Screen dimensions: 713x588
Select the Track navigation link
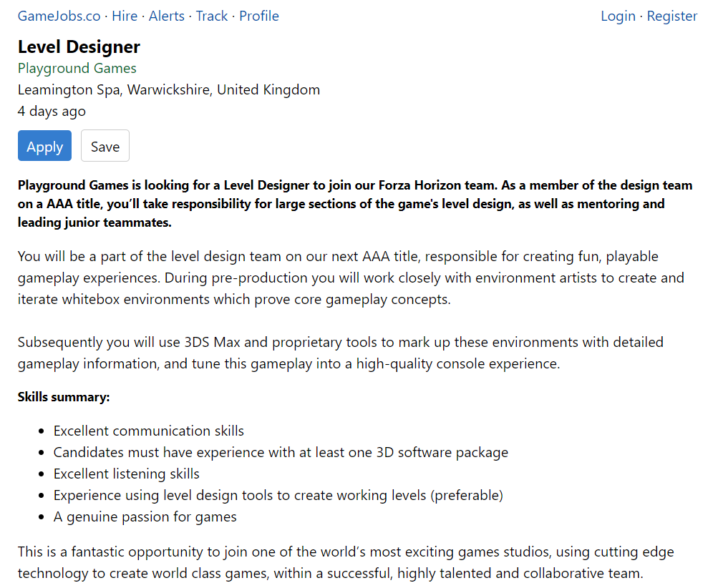[x=212, y=16]
